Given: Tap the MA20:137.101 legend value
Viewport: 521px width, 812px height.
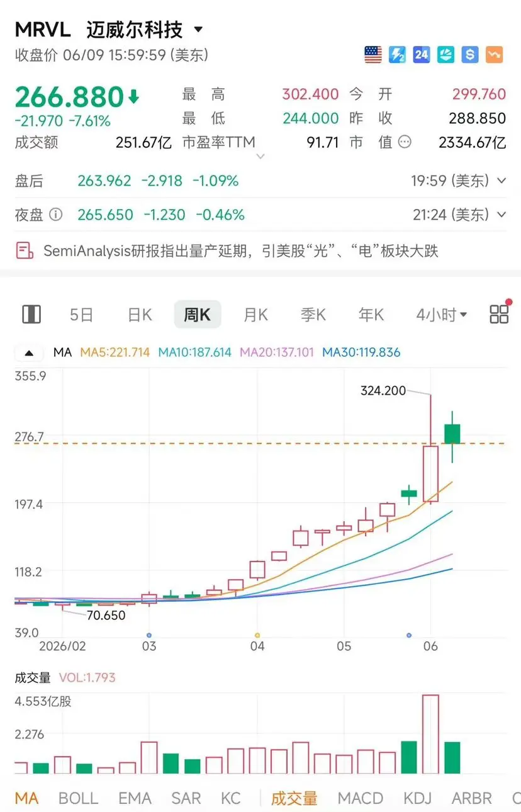Looking at the screenshot, I should coord(277,352).
